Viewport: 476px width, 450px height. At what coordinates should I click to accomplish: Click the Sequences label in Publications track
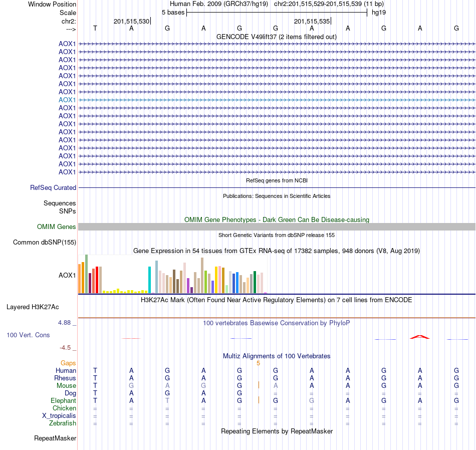point(60,203)
